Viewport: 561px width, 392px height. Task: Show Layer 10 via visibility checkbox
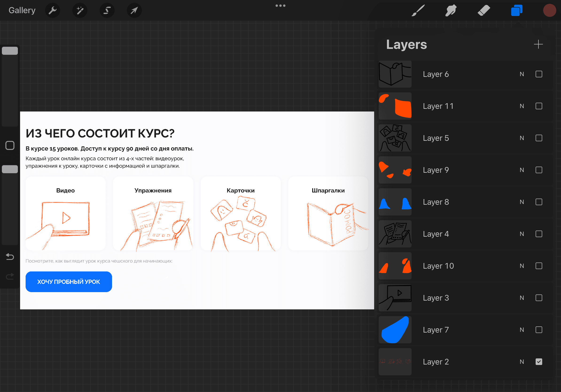pos(539,266)
